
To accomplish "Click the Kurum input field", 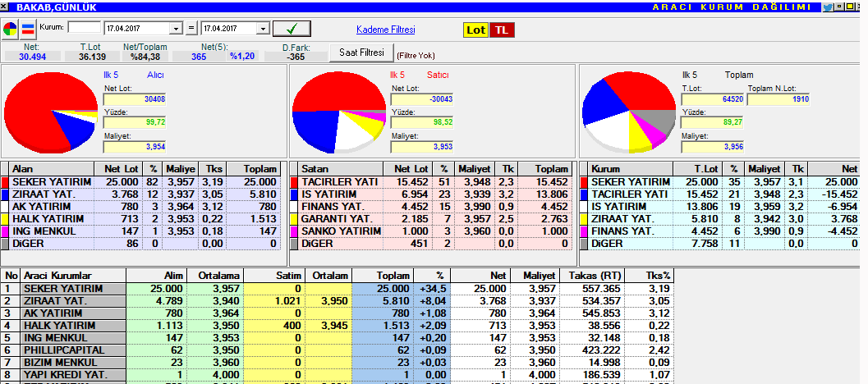I will 84,27.
